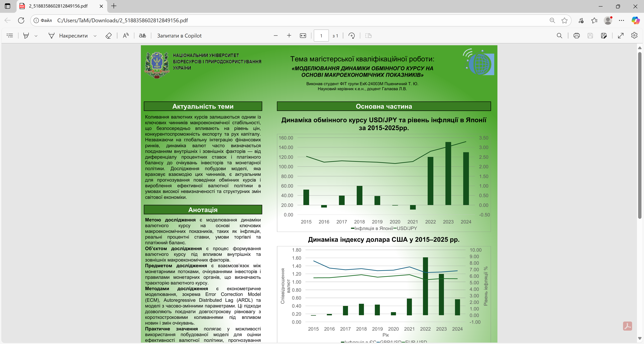This screenshot has width=644, height=344.
Task: Enter full screen mode
Action: (621, 36)
